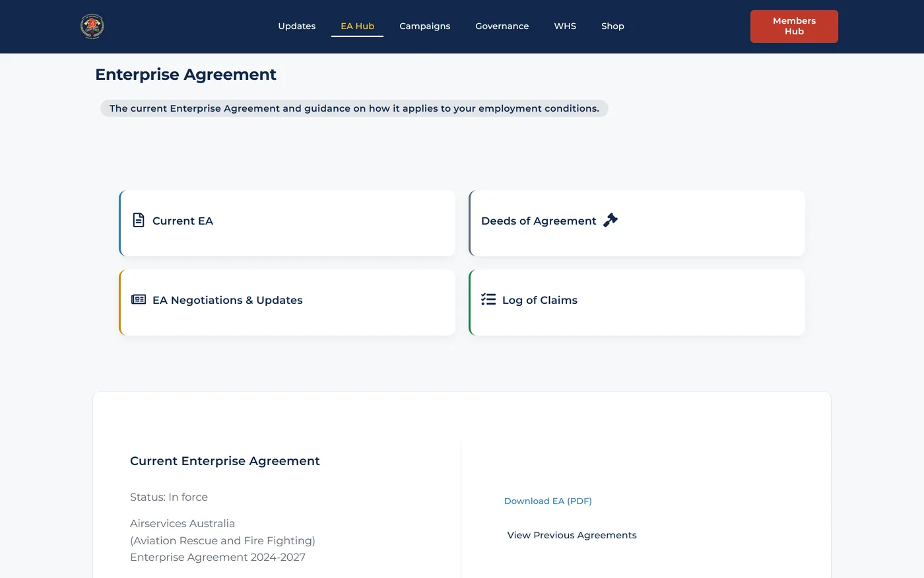This screenshot has width=924, height=578.
Task: Click the Members Hub button
Action: (x=794, y=26)
